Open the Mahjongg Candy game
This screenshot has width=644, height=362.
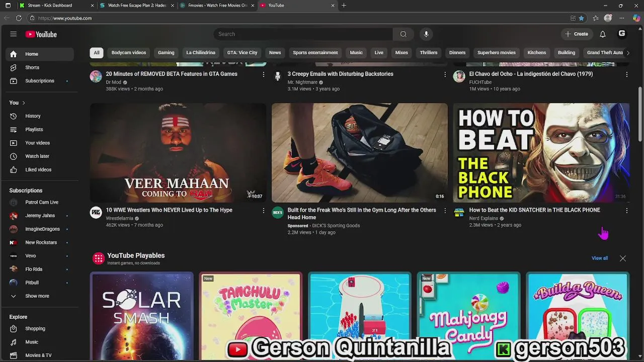click(x=468, y=316)
